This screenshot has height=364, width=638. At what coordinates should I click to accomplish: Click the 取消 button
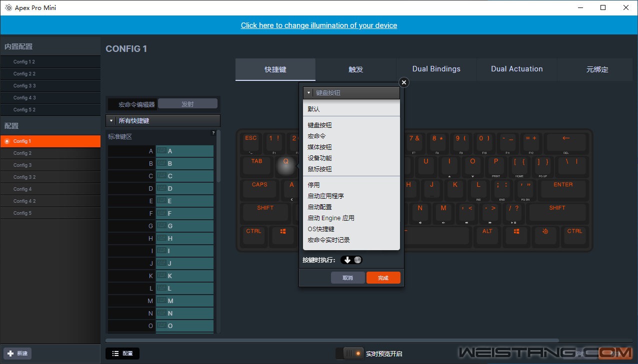347,278
